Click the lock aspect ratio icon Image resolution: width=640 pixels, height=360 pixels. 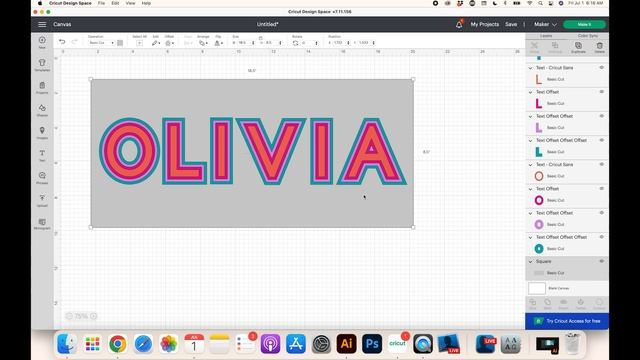[260, 38]
